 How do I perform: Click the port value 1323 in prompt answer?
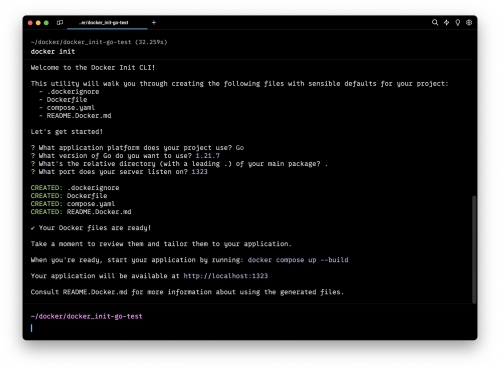[x=199, y=172]
